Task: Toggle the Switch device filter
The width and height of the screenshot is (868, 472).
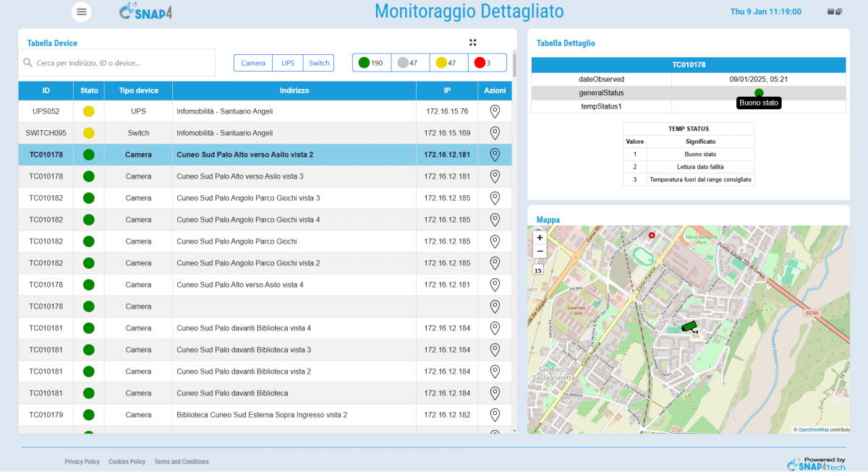Action: 319,63
